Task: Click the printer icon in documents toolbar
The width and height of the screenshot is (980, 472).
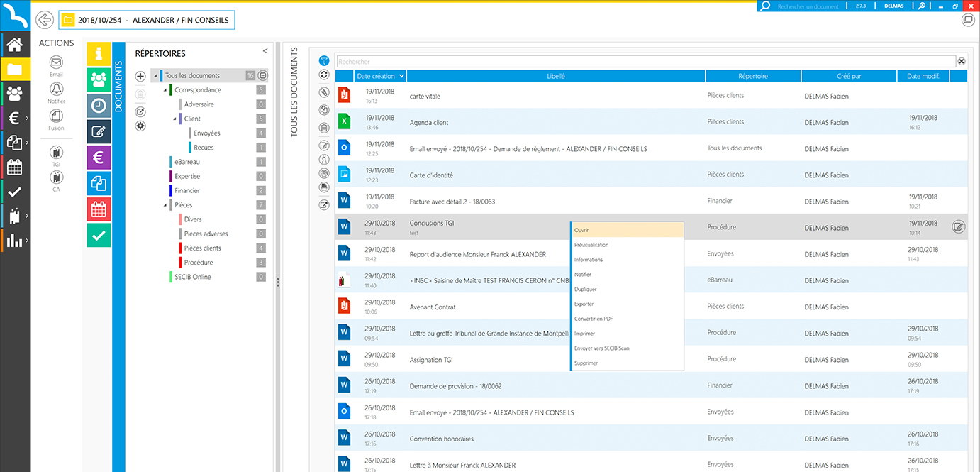Action: tap(324, 173)
